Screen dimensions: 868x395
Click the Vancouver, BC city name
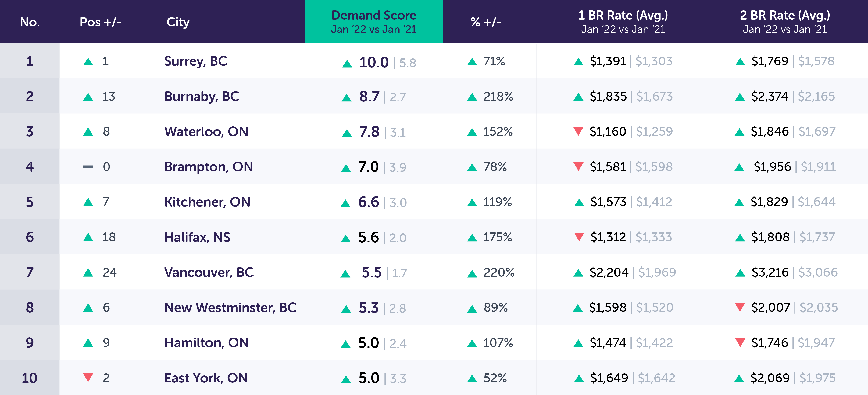[x=209, y=272]
